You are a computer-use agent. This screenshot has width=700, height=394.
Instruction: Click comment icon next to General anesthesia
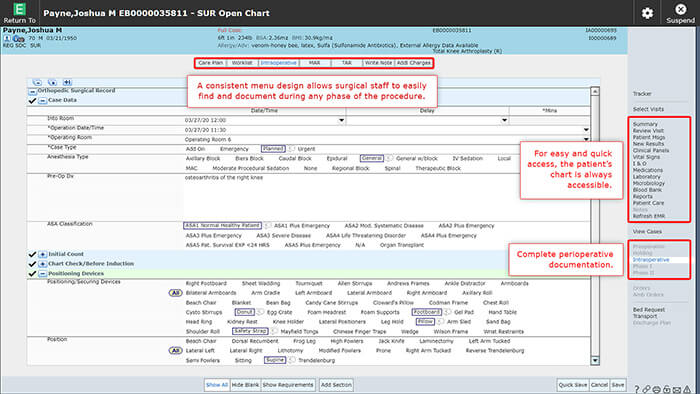[389, 158]
